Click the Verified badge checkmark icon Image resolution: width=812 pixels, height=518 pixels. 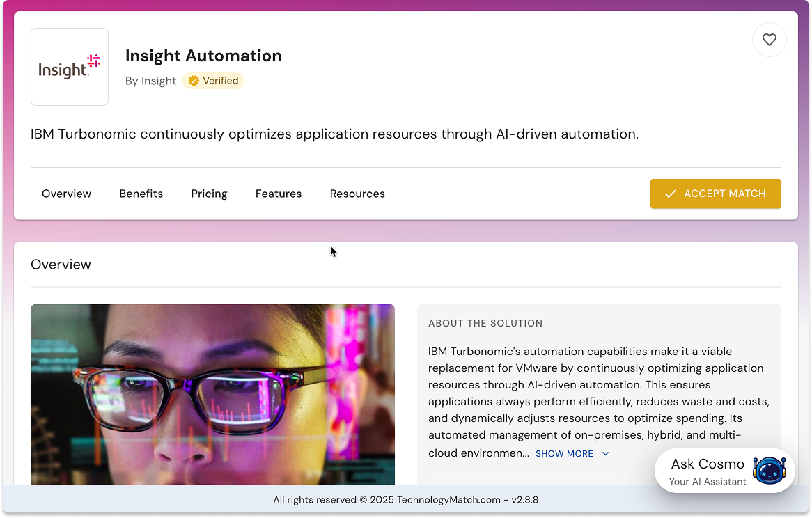pos(194,81)
